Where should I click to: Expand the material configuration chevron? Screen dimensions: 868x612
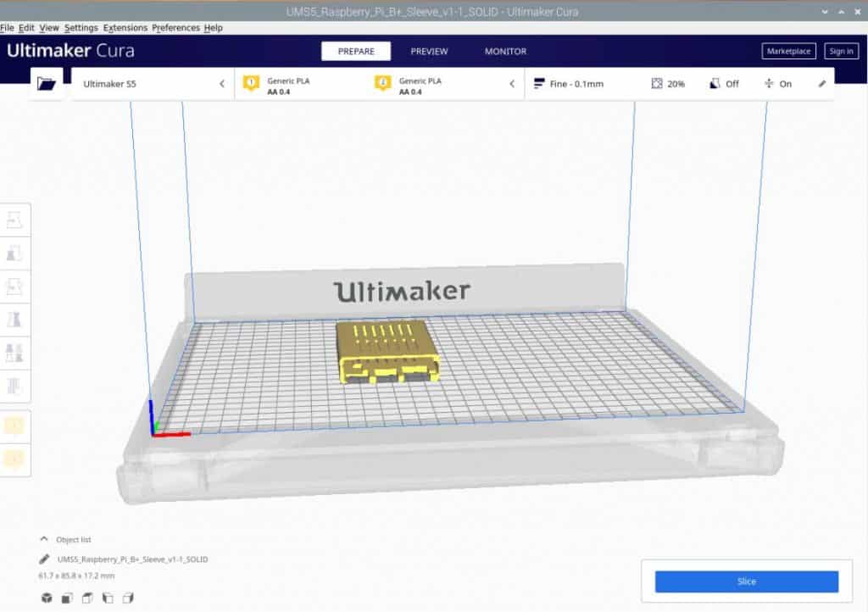point(512,84)
